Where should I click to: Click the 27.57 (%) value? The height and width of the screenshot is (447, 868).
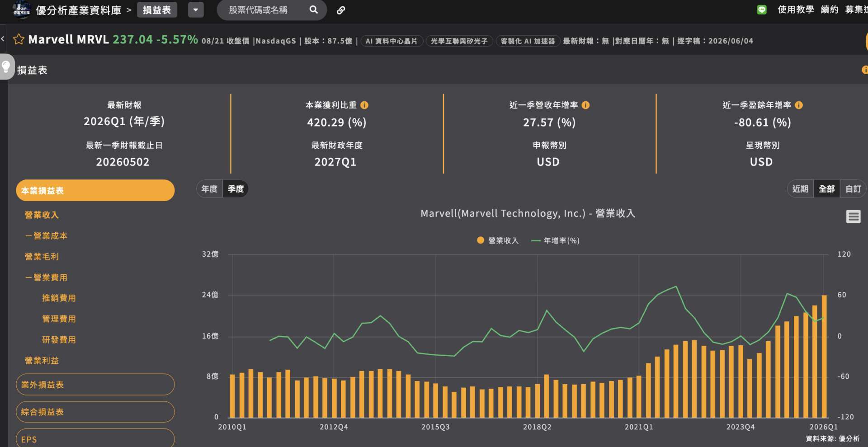[x=549, y=122]
